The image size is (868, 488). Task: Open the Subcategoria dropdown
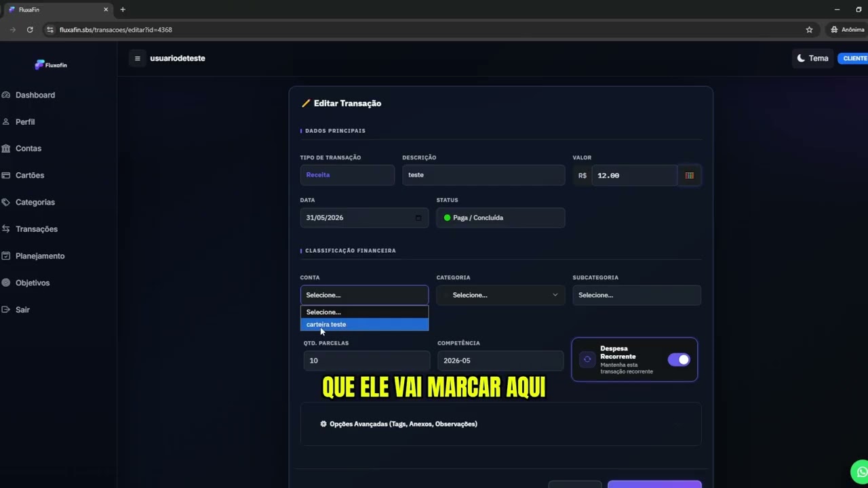pos(637,295)
